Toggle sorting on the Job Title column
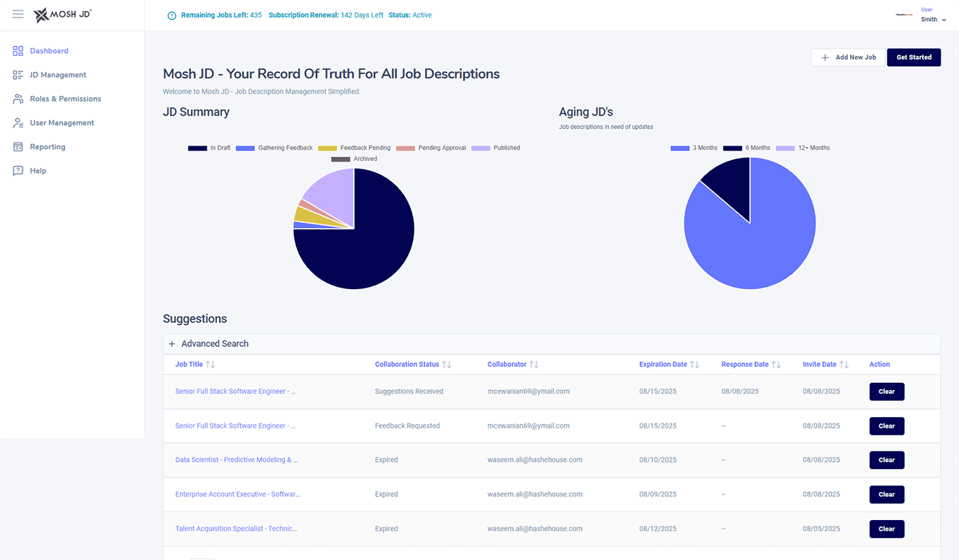 (x=209, y=364)
